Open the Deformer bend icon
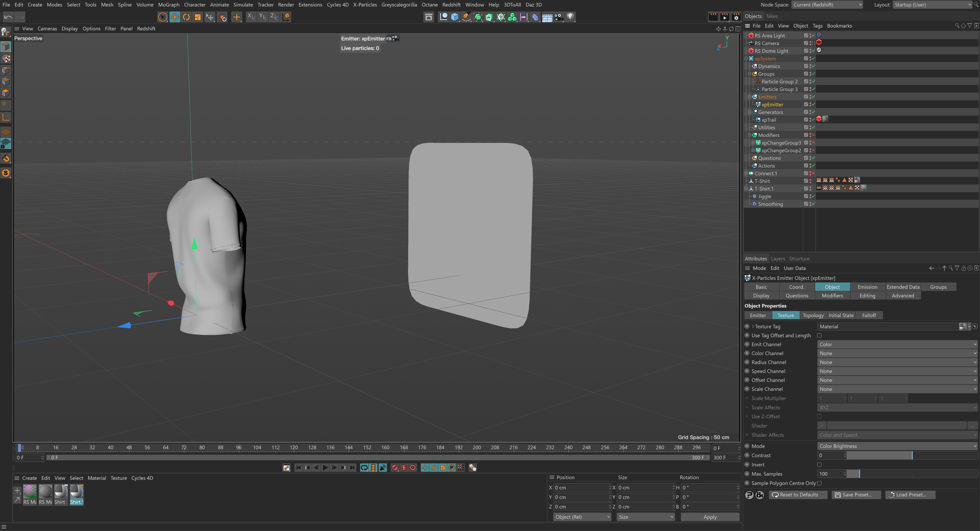 [535, 17]
